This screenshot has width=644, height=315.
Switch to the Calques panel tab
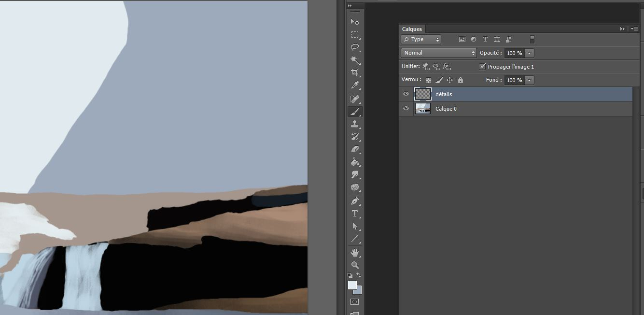click(x=412, y=29)
